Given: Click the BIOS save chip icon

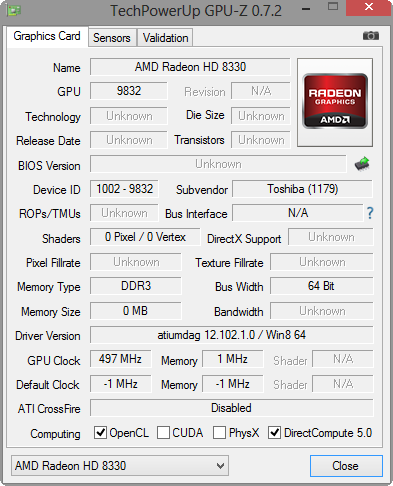Looking at the screenshot, I should click(362, 164).
